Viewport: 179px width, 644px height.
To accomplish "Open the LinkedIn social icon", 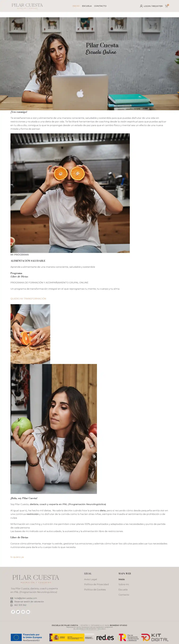I will click(x=28, y=612).
